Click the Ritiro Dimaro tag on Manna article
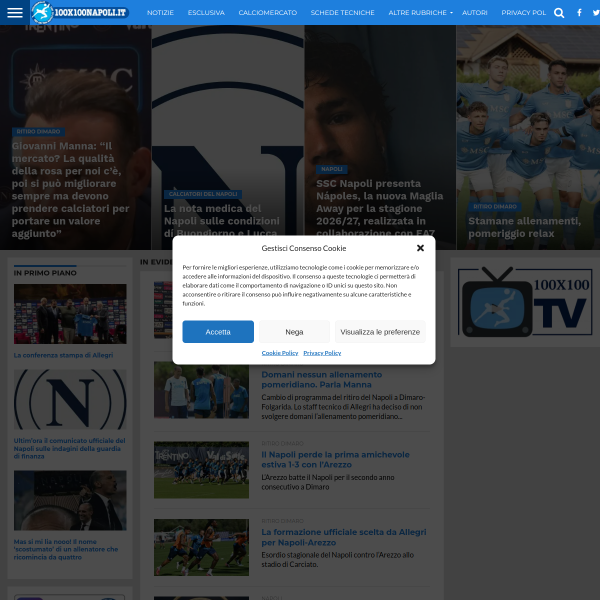The height and width of the screenshot is (600, 600). (x=38, y=132)
